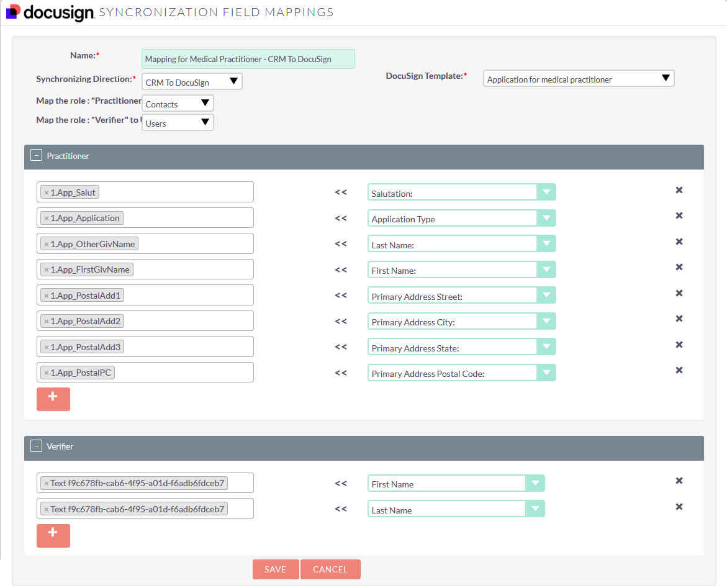
Task: Delete the Salutation mapping row
Action: 679,190
